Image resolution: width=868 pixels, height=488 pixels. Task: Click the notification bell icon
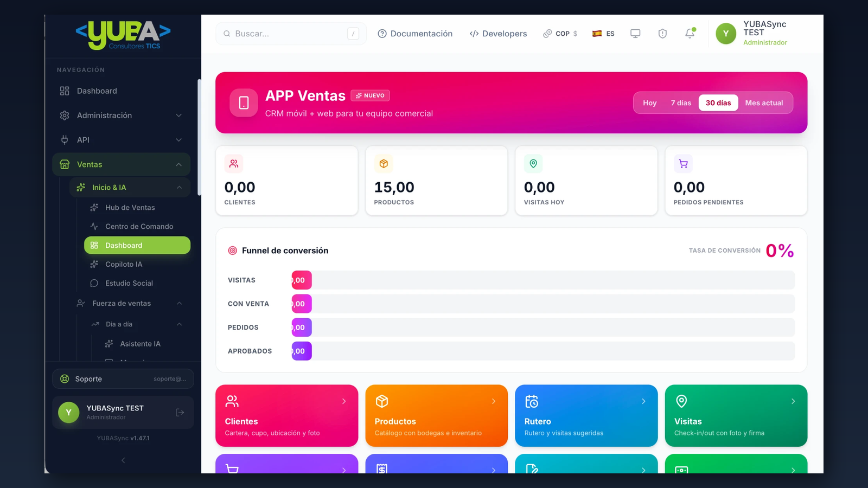[690, 33]
